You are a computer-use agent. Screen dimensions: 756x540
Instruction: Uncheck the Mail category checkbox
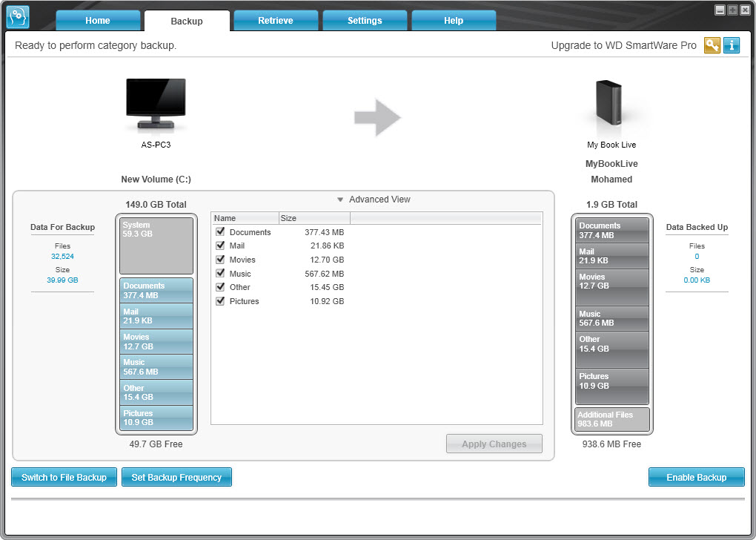(220, 245)
